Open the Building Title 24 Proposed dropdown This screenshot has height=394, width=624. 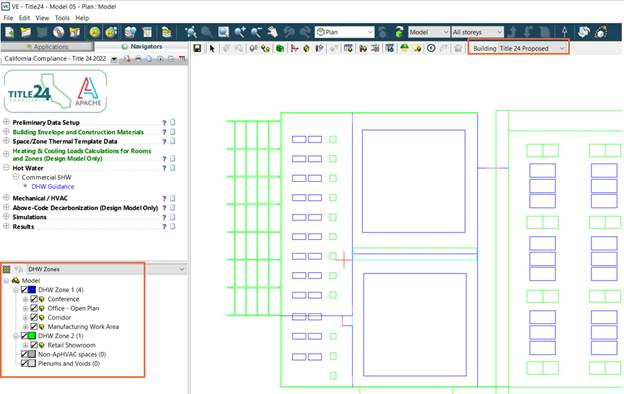pos(532,49)
